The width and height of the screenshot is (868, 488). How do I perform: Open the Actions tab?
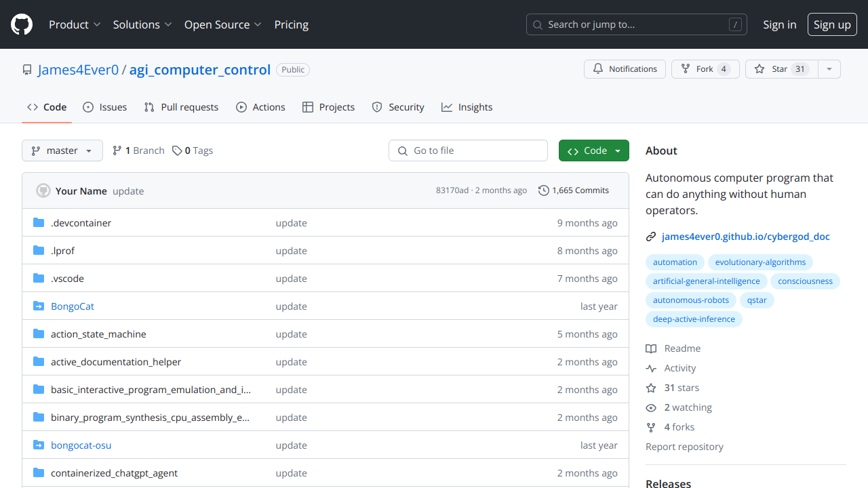click(260, 107)
